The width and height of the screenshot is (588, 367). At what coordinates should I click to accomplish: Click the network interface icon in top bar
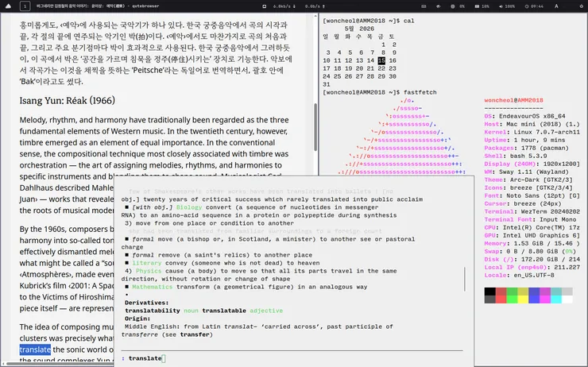[265, 6]
